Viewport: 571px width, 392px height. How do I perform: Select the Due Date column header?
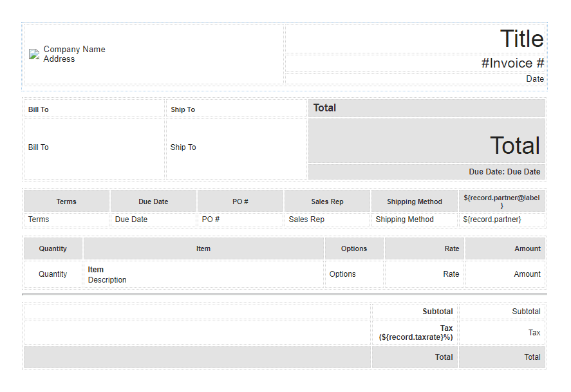[x=153, y=201]
